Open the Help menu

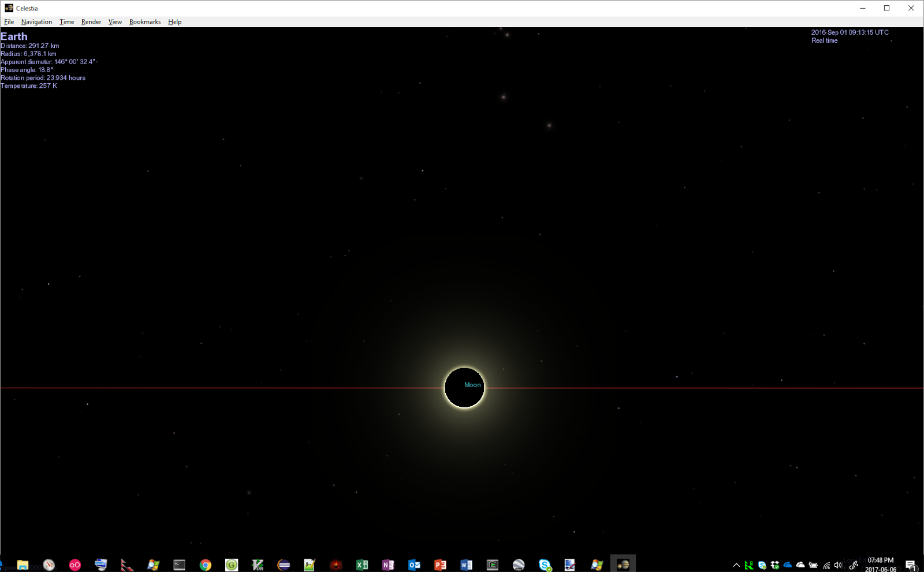174,21
